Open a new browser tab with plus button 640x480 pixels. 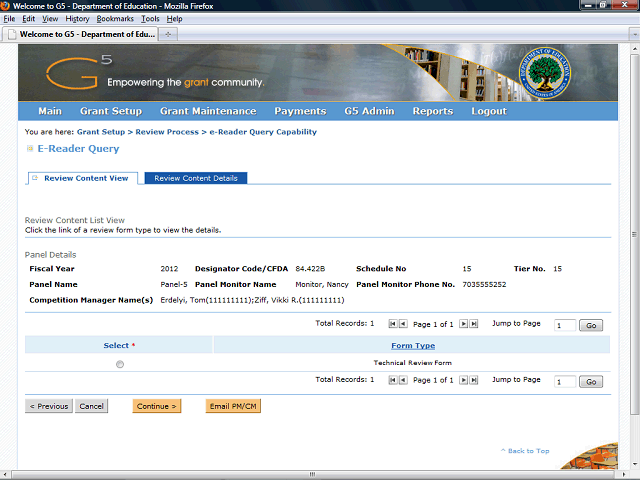click(x=168, y=34)
